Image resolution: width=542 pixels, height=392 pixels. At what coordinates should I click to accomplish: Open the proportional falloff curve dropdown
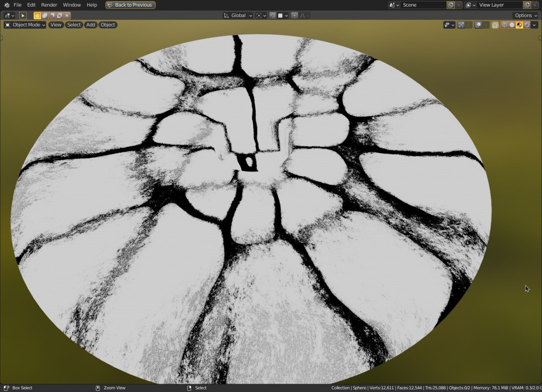(x=305, y=16)
